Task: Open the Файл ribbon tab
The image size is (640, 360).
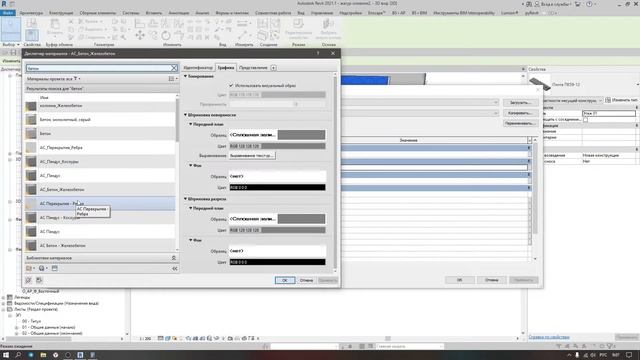Action: click(x=7, y=13)
